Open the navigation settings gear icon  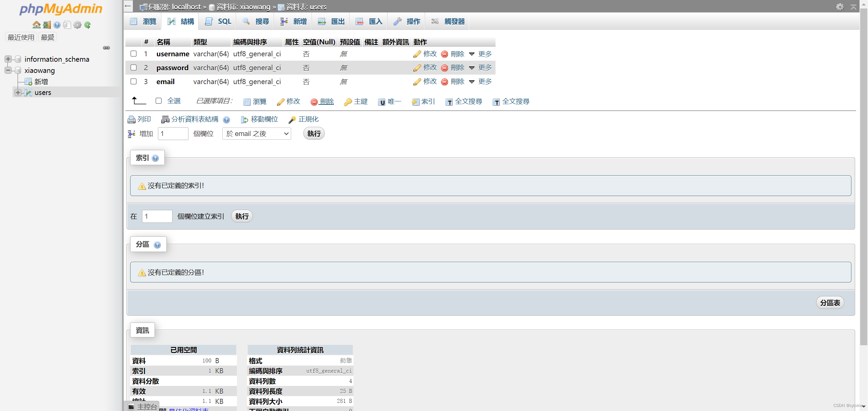(x=77, y=25)
